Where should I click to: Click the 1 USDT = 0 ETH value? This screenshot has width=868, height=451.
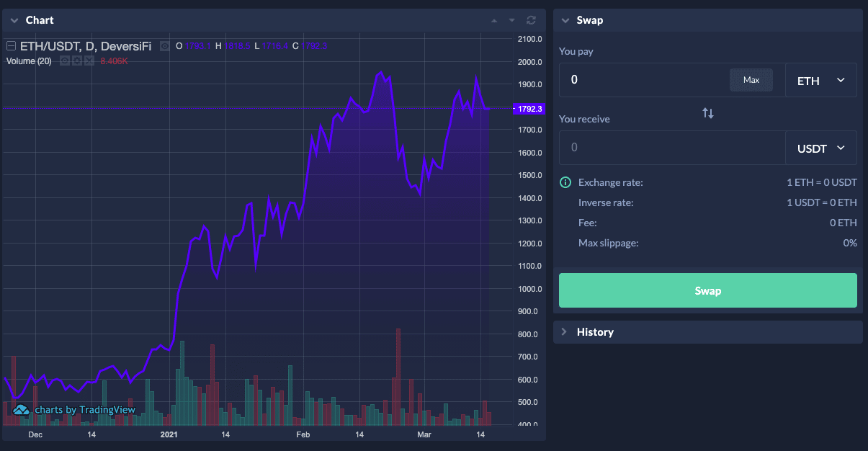pyautogui.click(x=822, y=202)
